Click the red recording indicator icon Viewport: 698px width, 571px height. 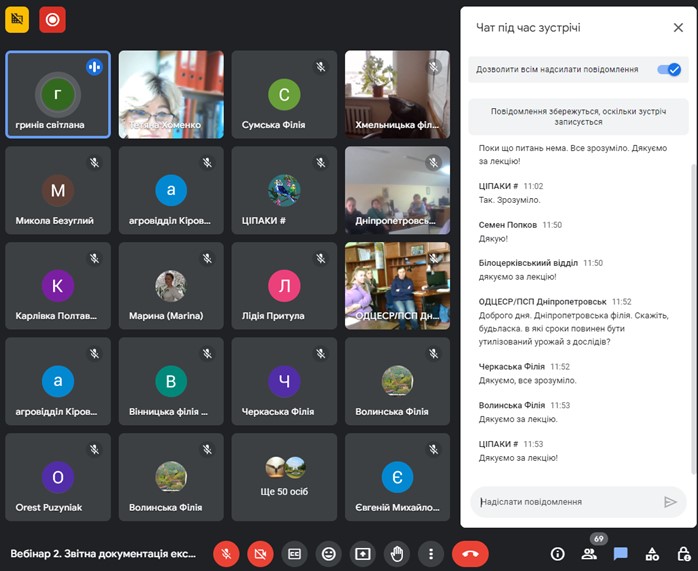click(52, 18)
